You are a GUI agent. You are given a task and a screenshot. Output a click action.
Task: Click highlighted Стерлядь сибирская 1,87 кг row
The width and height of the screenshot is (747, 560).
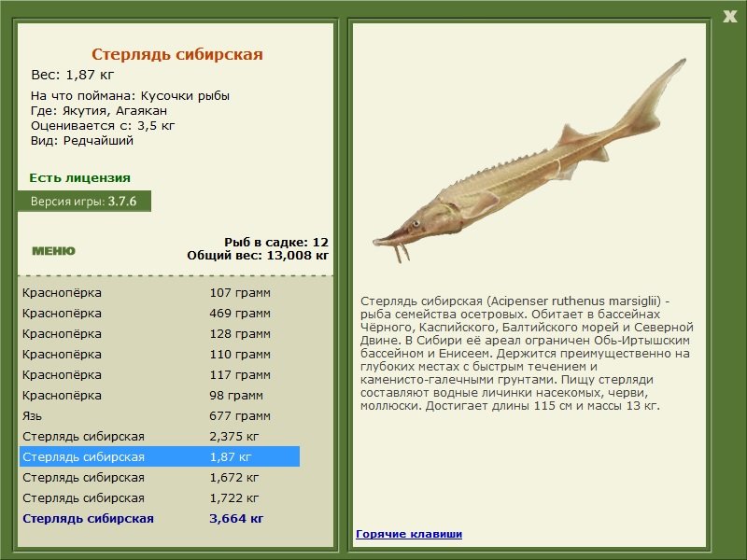tap(159, 456)
